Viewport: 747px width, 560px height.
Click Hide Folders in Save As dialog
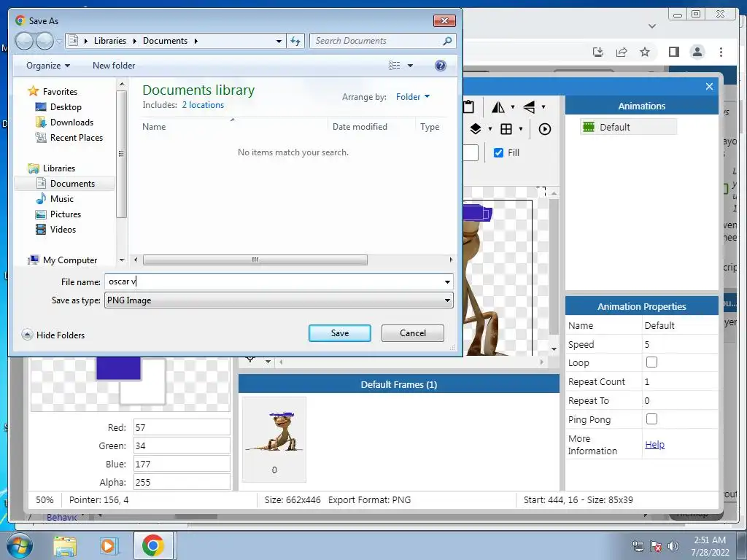tap(53, 335)
